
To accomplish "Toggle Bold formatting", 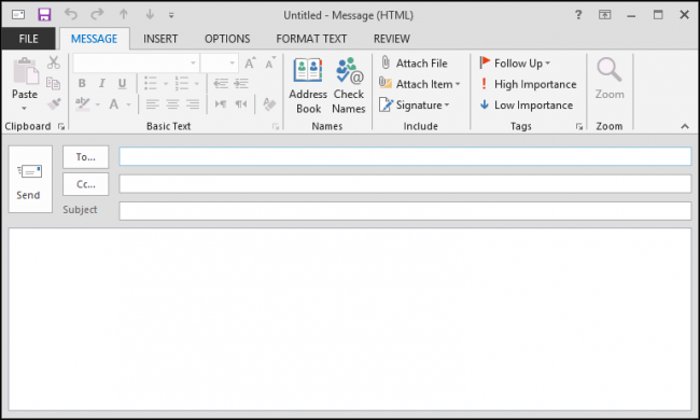I will tap(82, 83).
